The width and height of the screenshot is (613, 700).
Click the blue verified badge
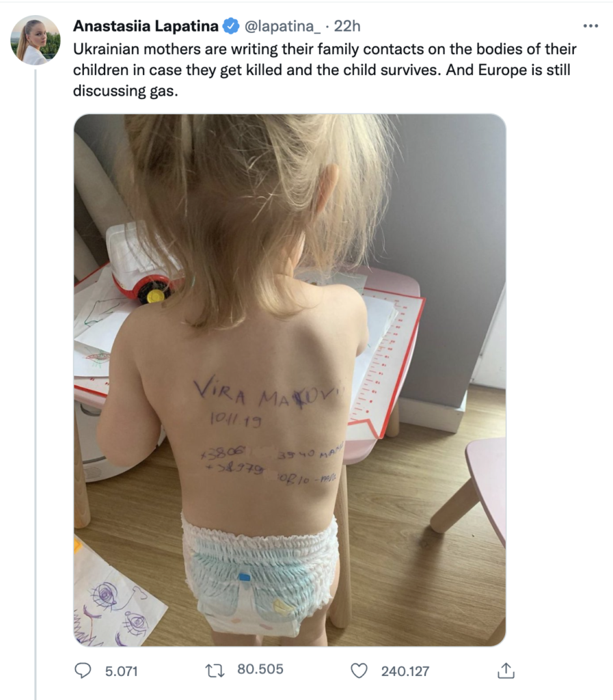click(x=231, y=27)
